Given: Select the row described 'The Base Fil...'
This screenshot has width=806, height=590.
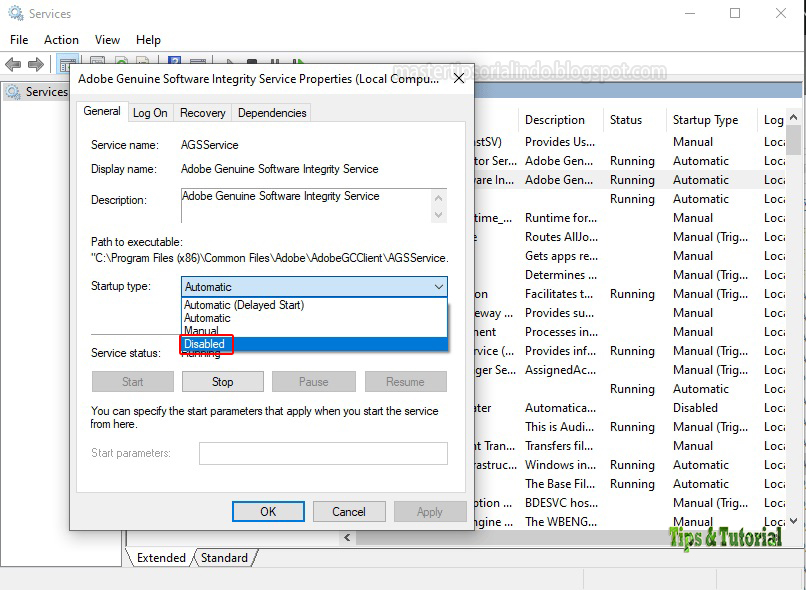Looking at the screenshot, I should click(x=630, y=484).
